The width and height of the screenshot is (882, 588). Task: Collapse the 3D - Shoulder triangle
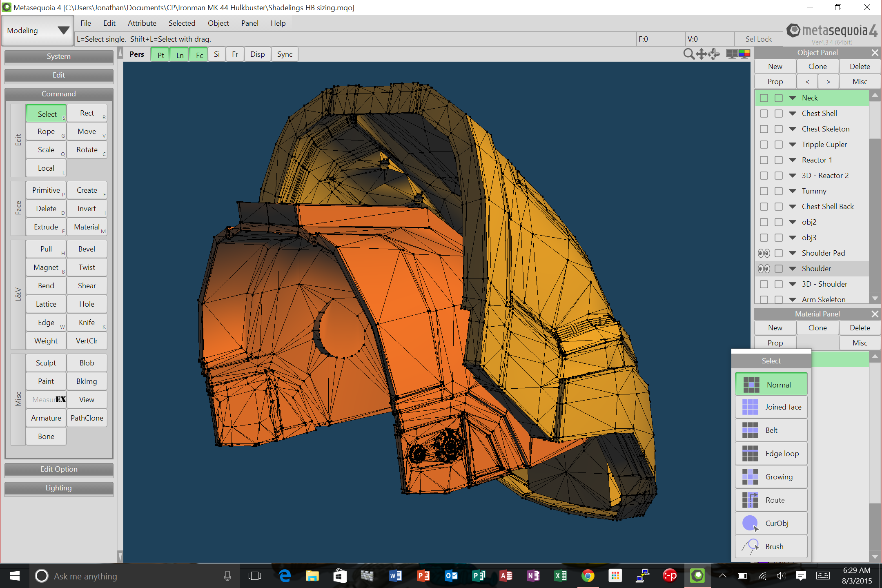[793, 284]
